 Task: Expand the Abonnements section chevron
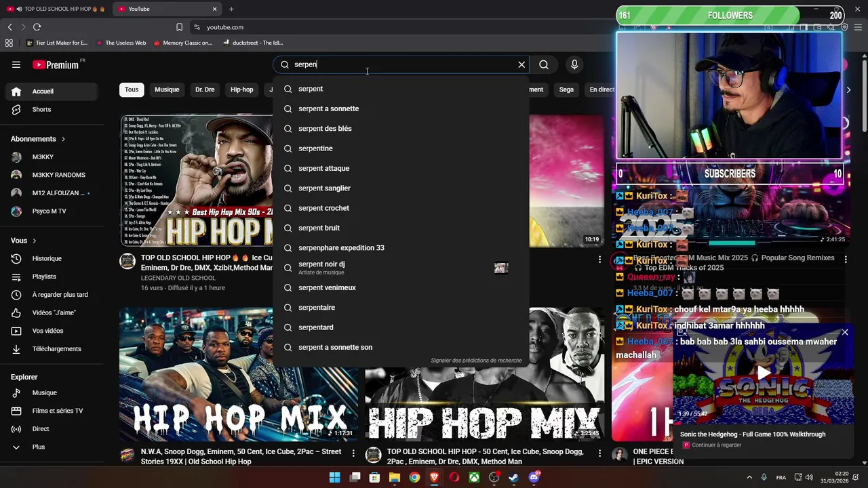coord(63,139)
